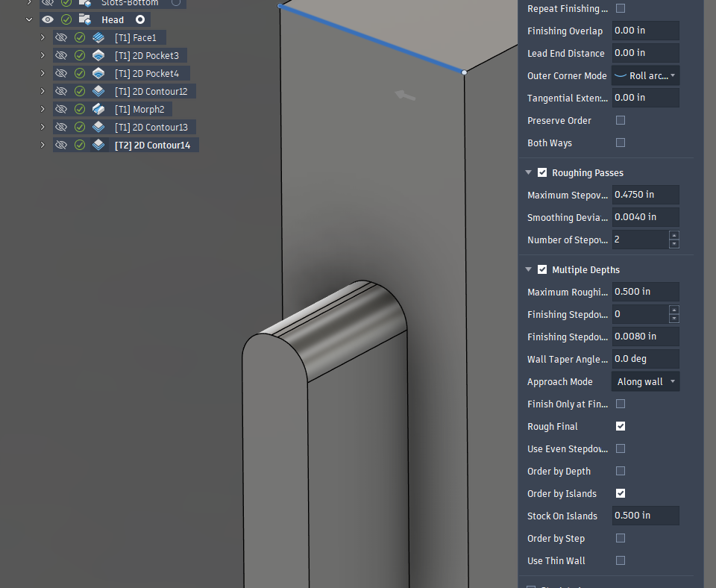716x588 pixels.
Task: Edit the Maximum Stepover field
Action: coord(645,195)
